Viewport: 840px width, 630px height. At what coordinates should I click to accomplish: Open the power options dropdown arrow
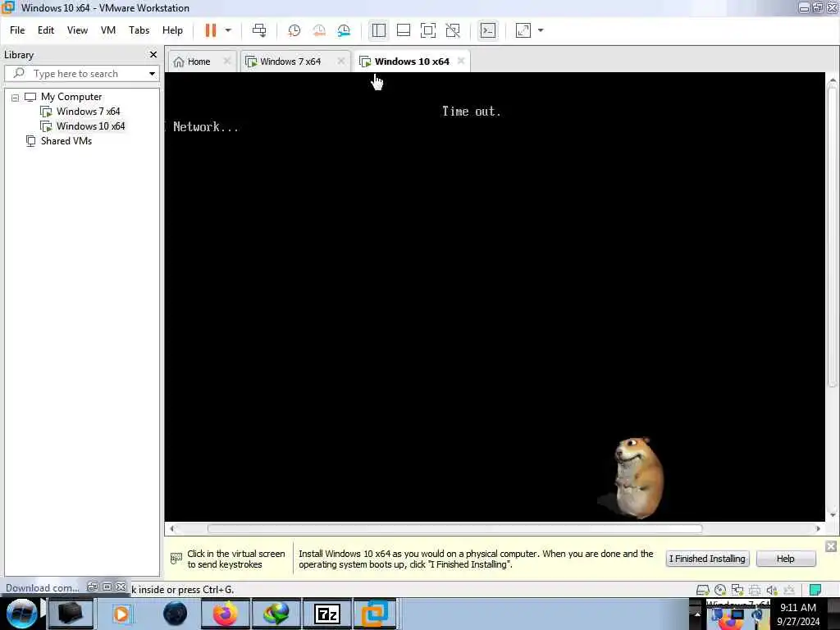point(228,30)
